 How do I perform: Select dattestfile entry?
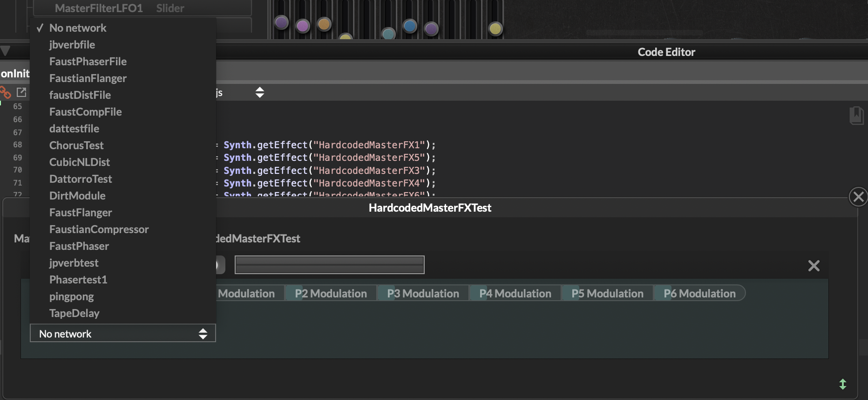(x=123, y=129)
